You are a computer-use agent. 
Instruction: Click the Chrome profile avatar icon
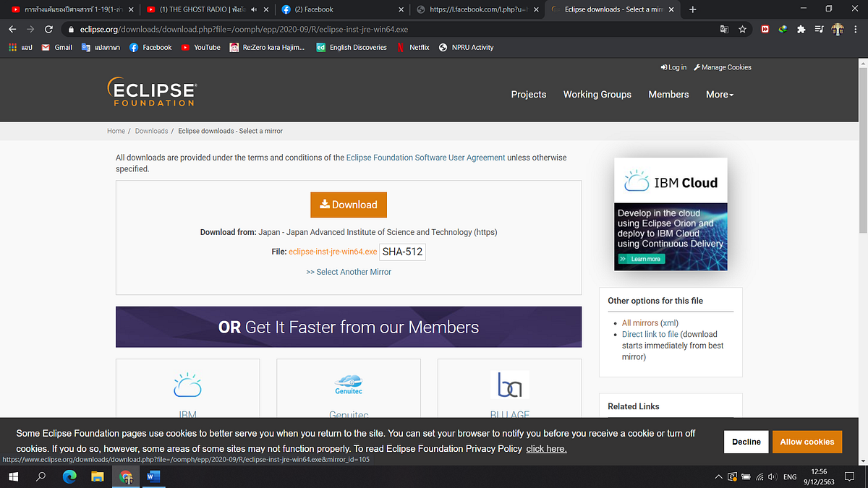pos(838,30)
